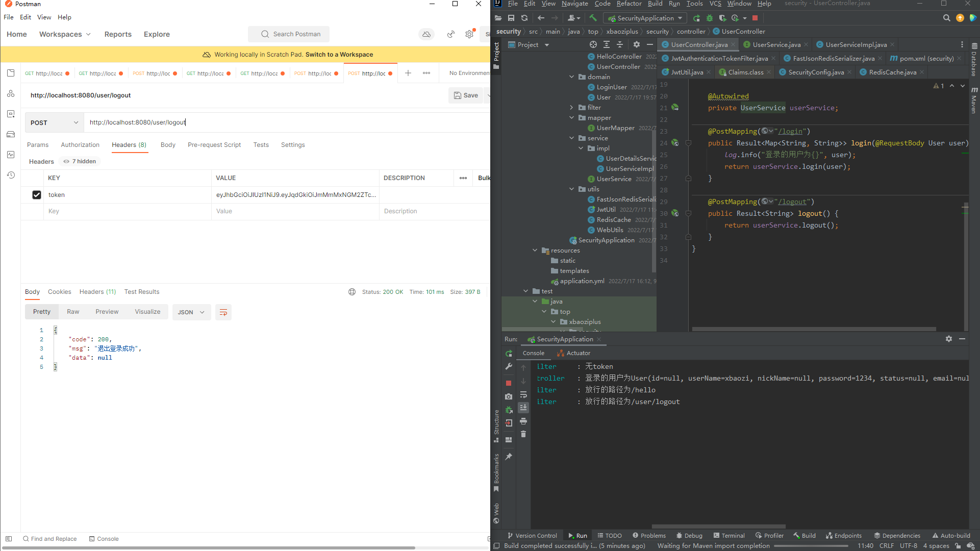Click the clear console trash icon
980x551 pixels.
[x=523, y=434]
